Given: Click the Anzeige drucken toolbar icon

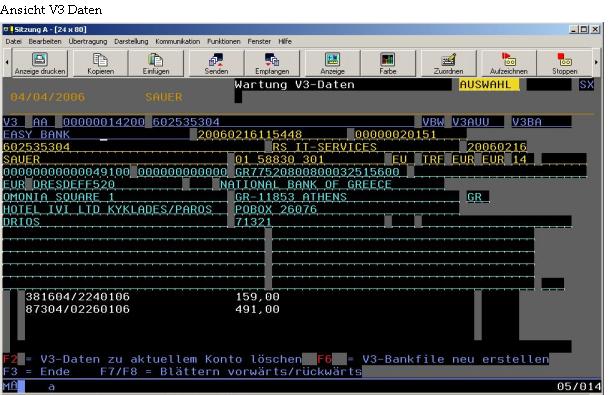Looking at the screenshot, I should click(40, 63).
